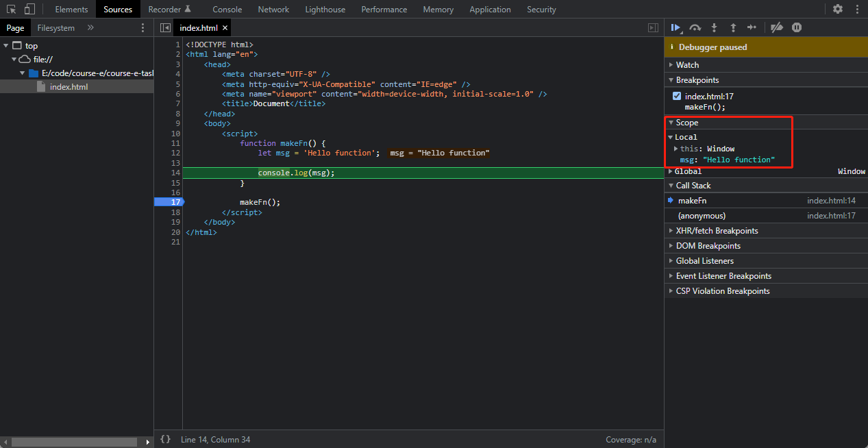Resume script execution
This screenshot has width=868, height=448.
(x=676, y=27)
